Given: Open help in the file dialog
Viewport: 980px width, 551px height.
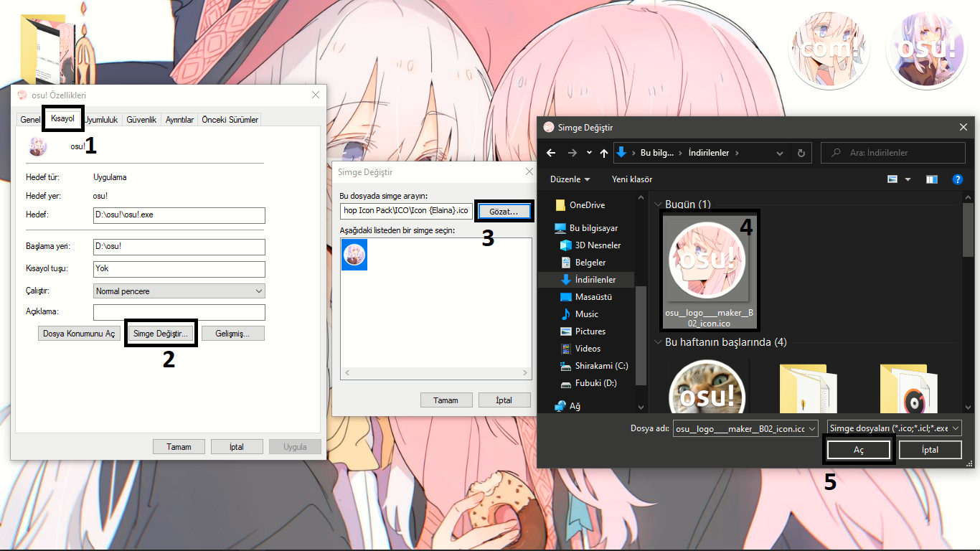Looking at the screenshot, I should coord(957,179).
